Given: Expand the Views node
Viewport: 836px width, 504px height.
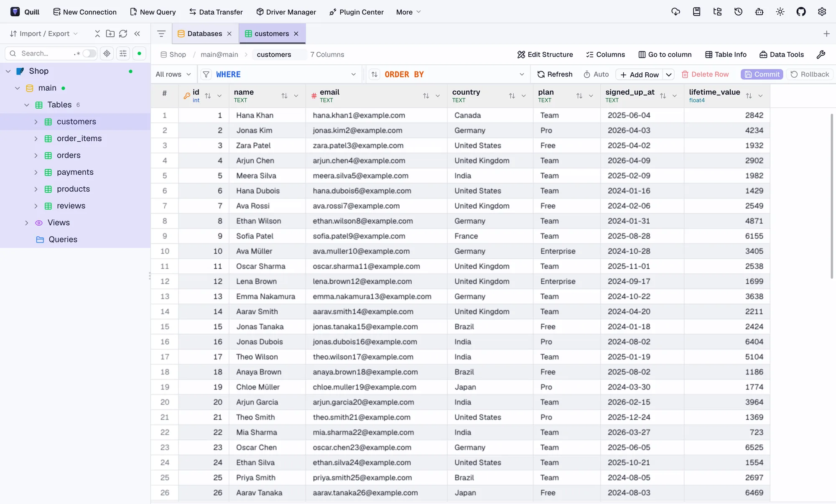Looking at the screenshot, I should pyautogui.click(x=27, y=223).
